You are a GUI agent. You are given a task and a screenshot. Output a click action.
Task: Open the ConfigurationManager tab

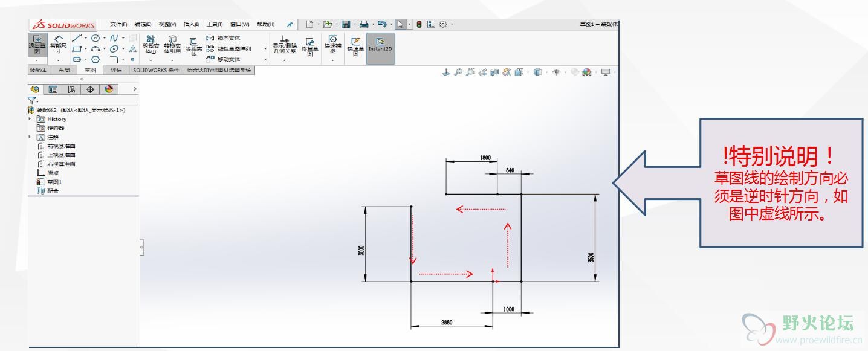point(71,89)
